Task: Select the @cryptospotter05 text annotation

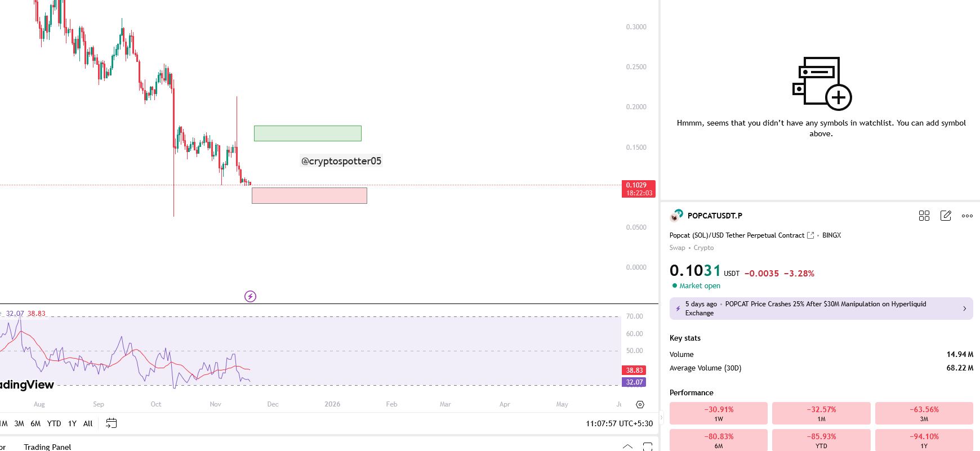Action: pos(341,161)
